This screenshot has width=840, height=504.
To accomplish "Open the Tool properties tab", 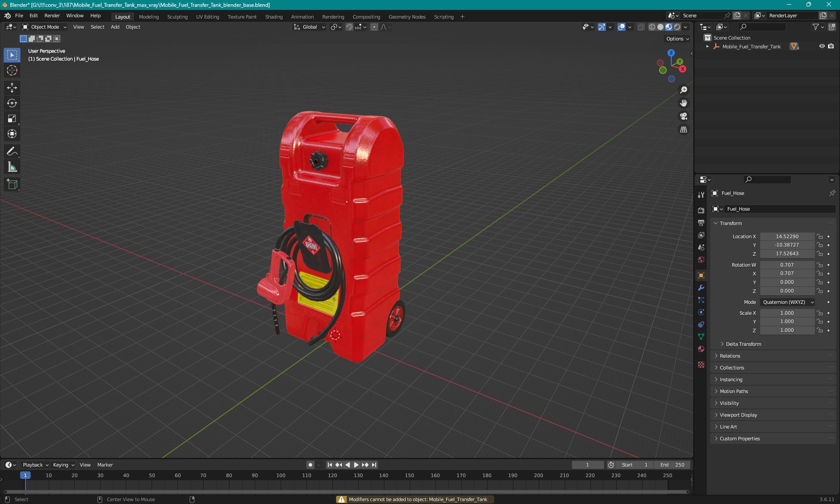I will pyautogui.click(x=701, y=195).
